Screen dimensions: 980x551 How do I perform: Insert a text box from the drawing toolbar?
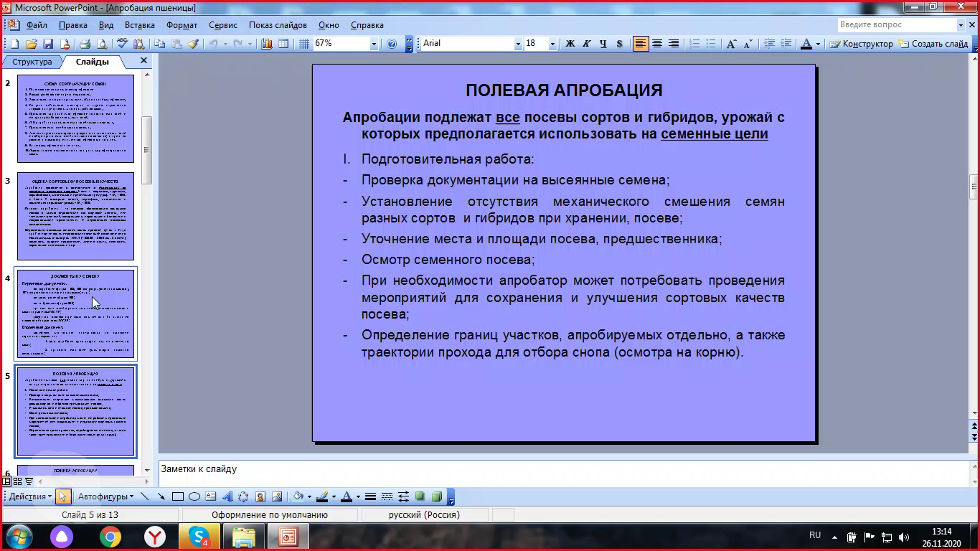(x=211, y=496)
